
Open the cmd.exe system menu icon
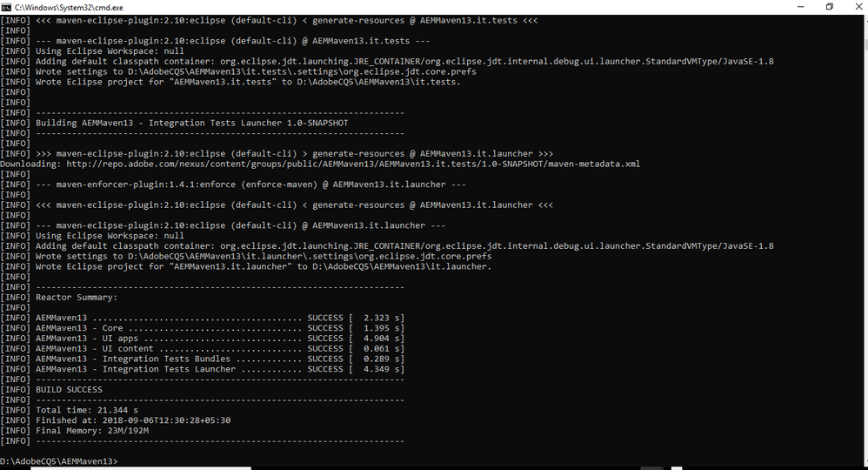click(x=6, y=7)
